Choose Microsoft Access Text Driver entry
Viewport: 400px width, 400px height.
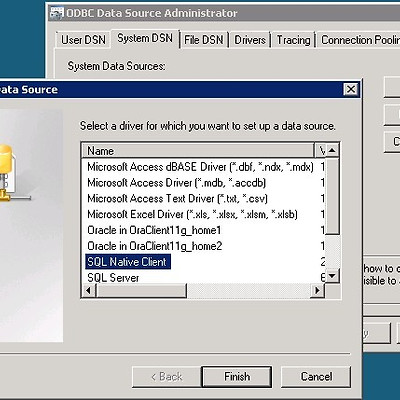(x=203, y=199)
